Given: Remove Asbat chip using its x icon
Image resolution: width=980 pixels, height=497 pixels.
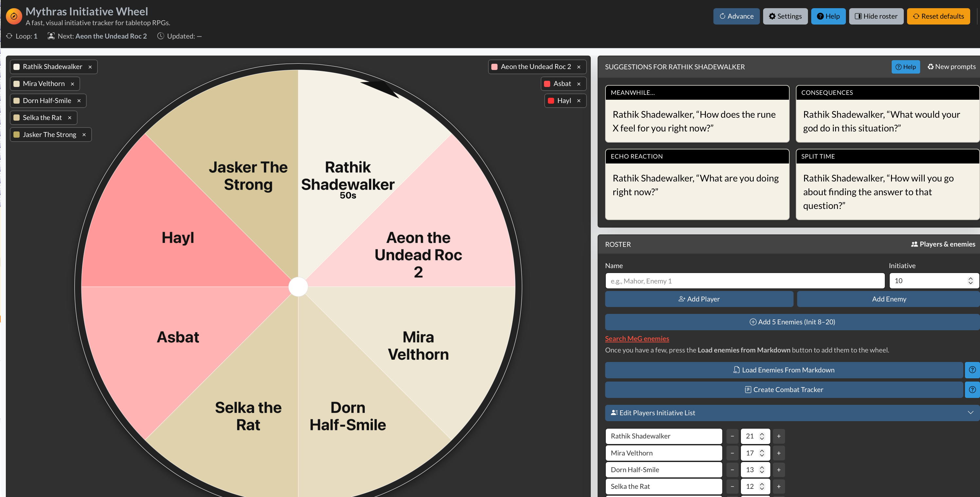Looking at the screenshot, I should click(579, 84).
